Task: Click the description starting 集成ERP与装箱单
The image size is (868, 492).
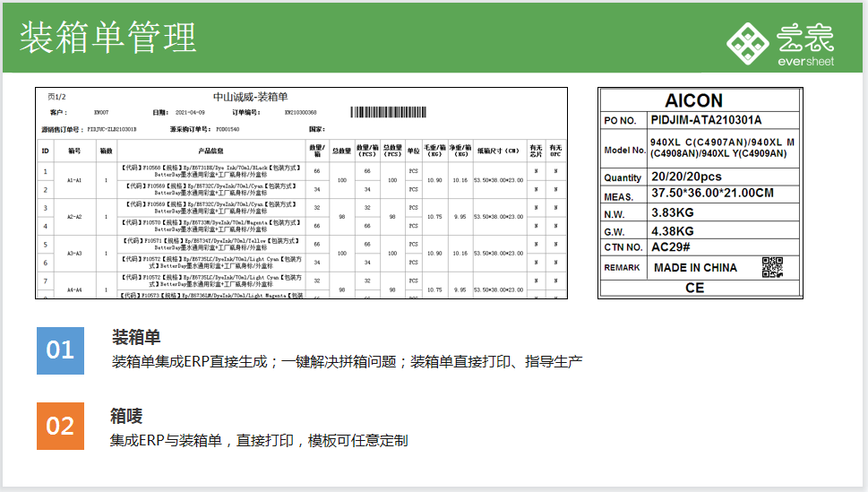Action: 259,441
